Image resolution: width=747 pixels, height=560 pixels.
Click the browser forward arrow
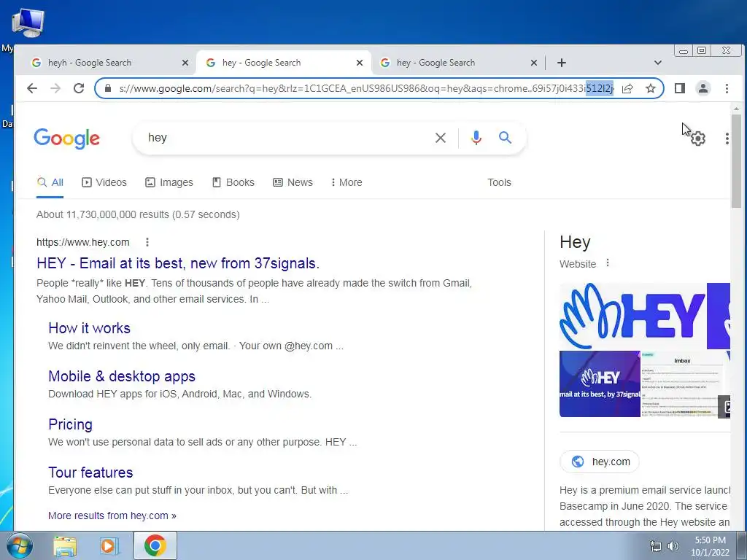tap(55, 88)
